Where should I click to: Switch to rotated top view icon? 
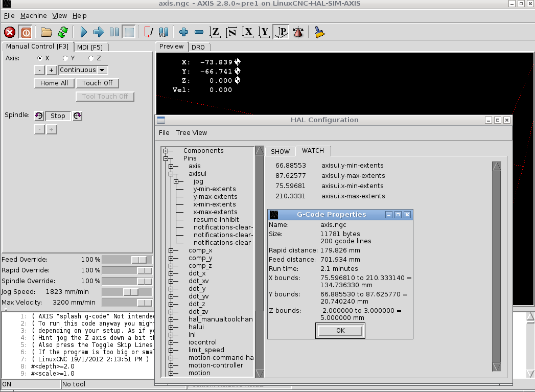coord(231,32)
